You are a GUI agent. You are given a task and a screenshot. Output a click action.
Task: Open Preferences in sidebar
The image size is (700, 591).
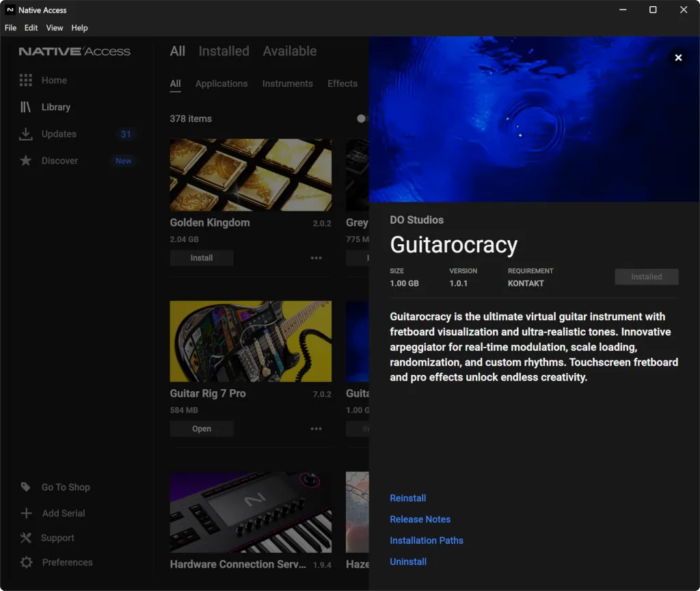tap(68, 562)
